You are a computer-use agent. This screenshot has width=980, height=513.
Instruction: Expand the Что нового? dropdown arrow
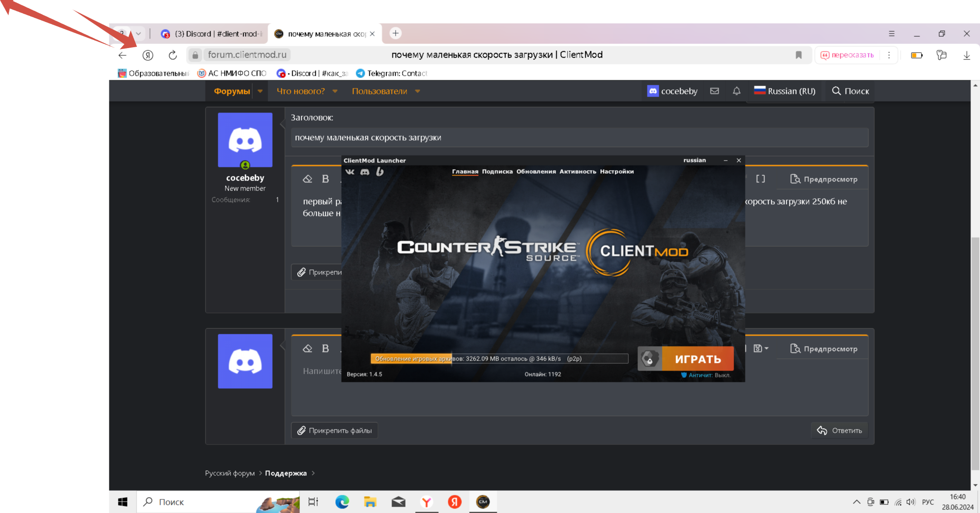point(335,91)
